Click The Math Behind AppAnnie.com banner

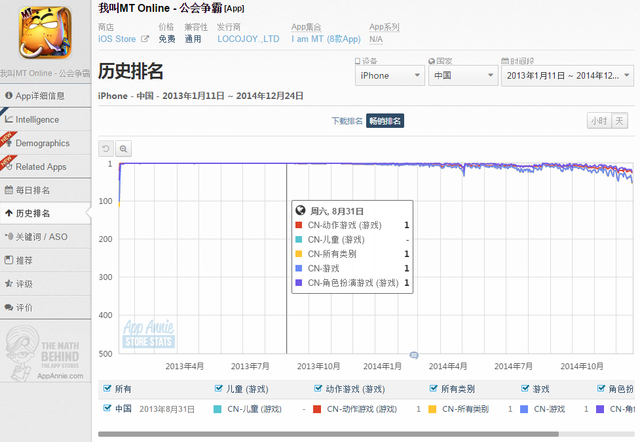tap(45, 353)
